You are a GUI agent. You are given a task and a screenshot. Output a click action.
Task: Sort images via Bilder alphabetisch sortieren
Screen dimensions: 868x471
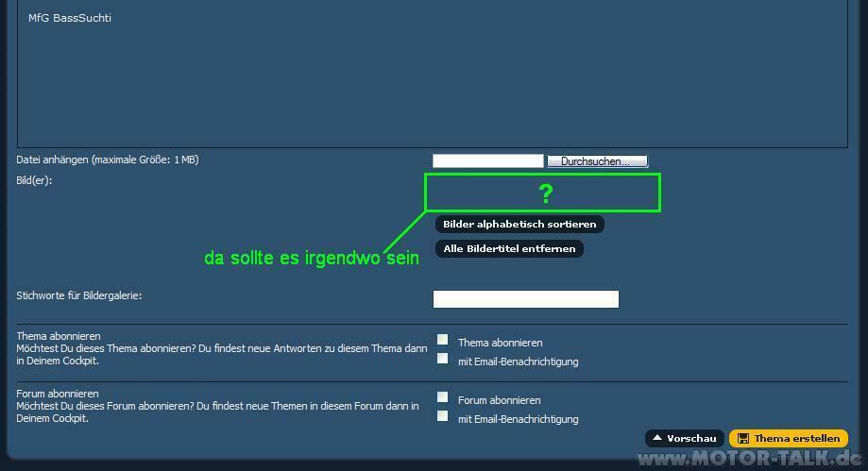[519, 225]
